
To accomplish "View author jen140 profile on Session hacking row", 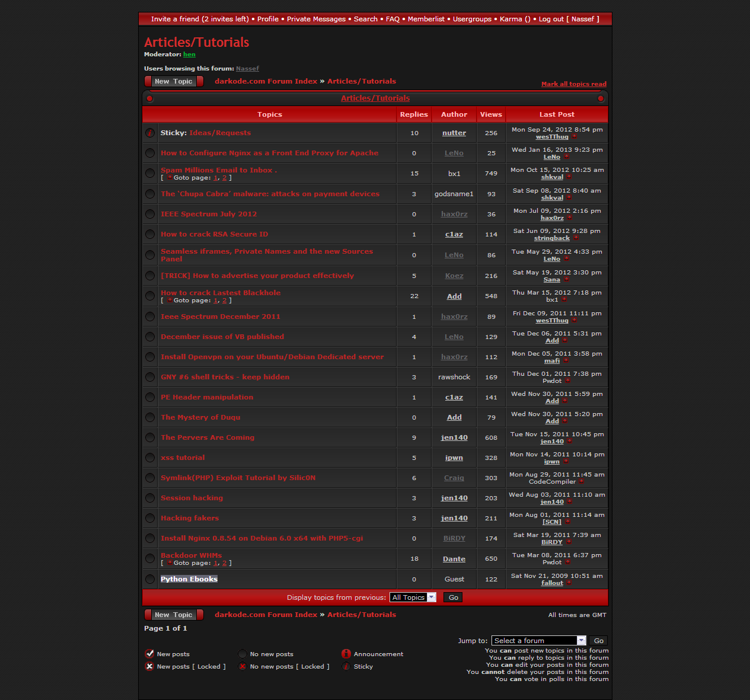I will (x=454, y=498).
